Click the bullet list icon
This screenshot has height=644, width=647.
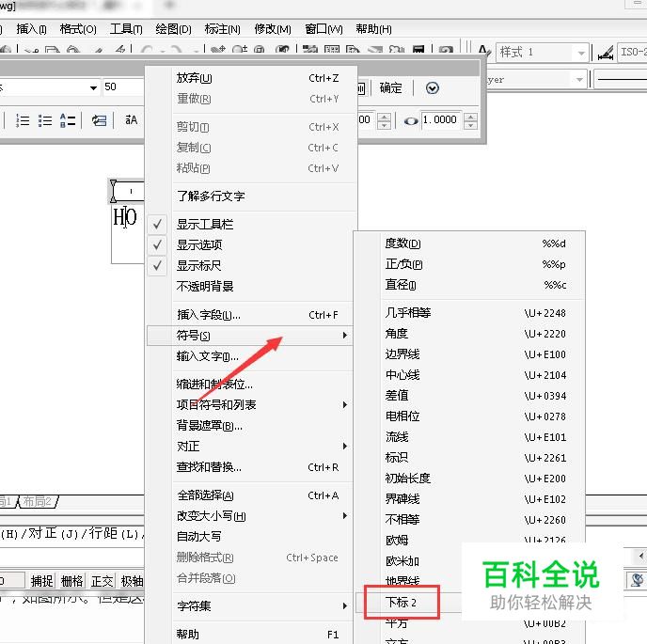coord(45,120)
